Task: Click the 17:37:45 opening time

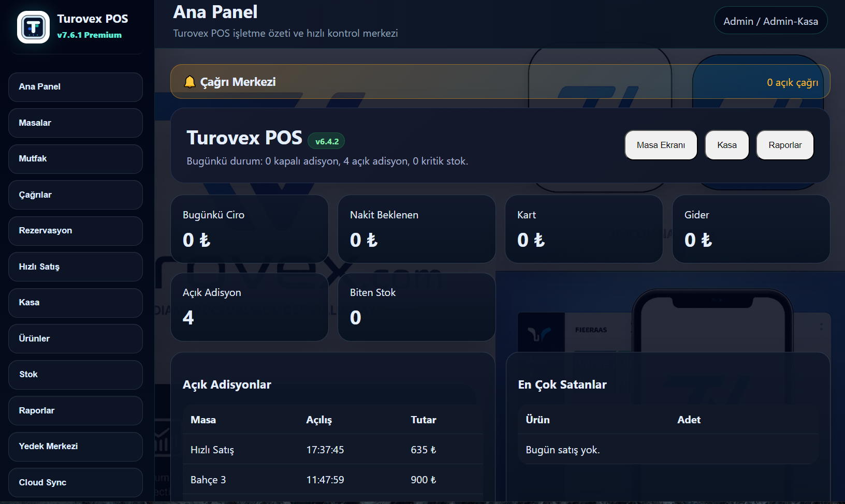Action: click(x=325, y=450)
